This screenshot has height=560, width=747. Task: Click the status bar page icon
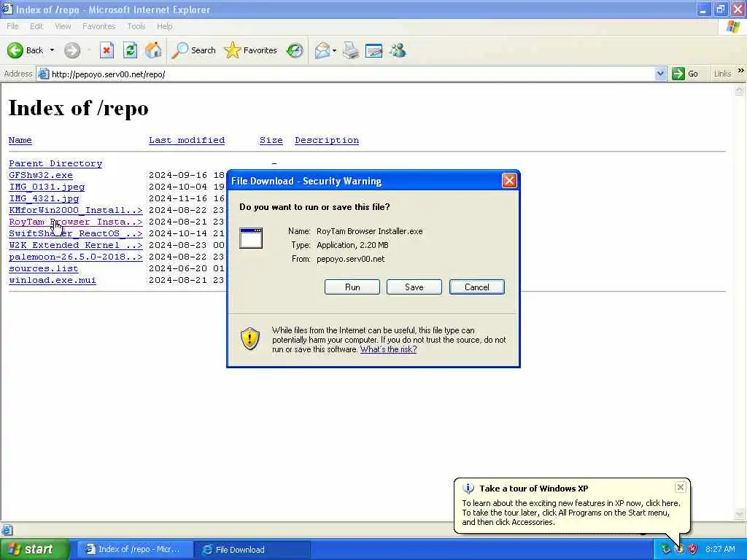point(7,530)
